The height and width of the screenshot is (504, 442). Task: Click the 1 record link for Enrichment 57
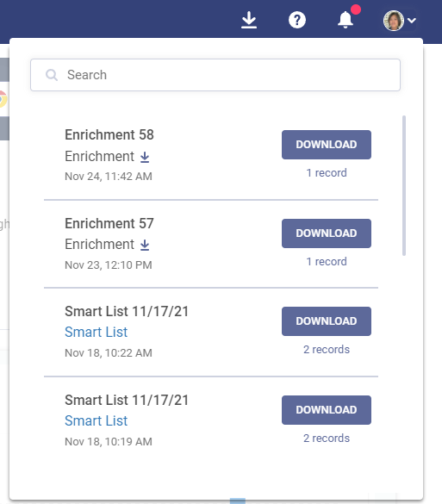327,262
